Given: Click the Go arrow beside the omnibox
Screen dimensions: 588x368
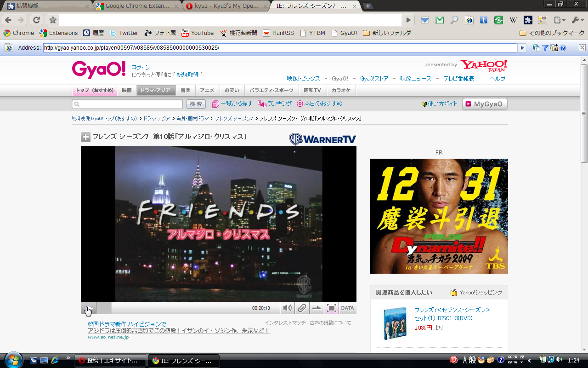Looking at the screenshot, I should coord(408,20).
